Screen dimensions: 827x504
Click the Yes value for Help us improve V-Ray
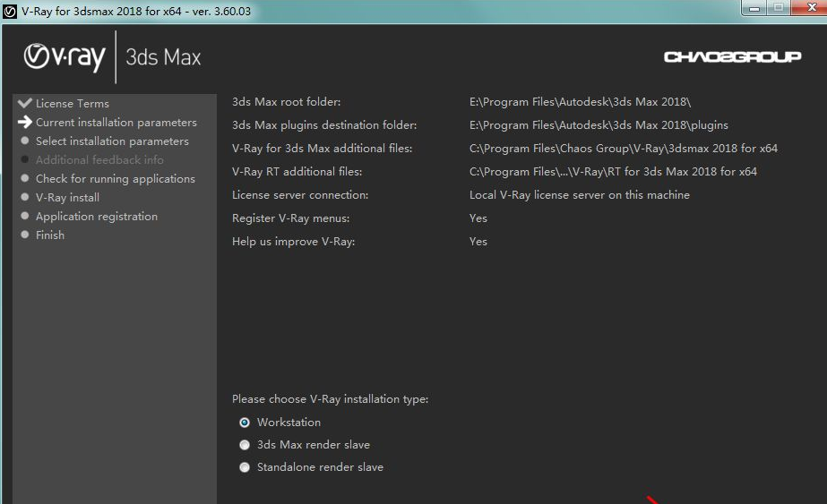[x=478, y=241]
